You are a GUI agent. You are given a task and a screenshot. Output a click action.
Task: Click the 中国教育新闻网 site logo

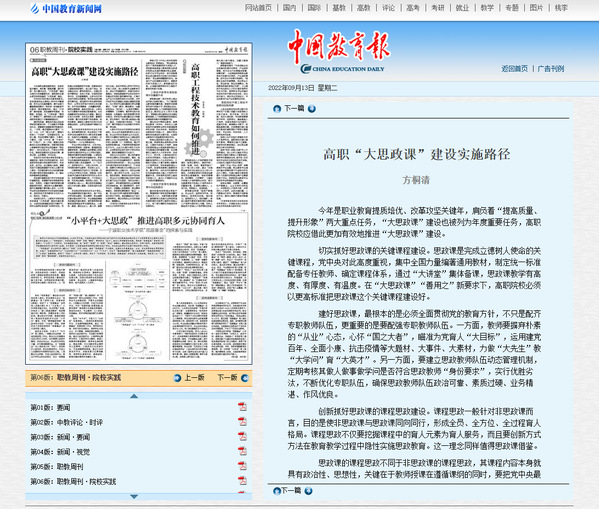click(66, 8)
